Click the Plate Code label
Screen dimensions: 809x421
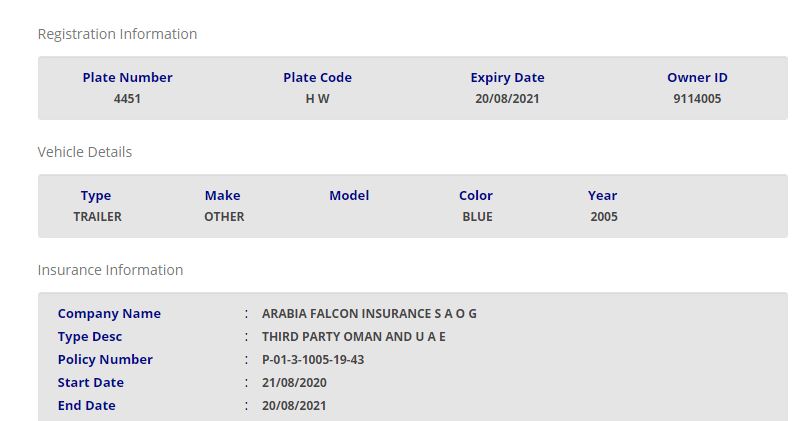pyautogui.click(x=317, y=78)
